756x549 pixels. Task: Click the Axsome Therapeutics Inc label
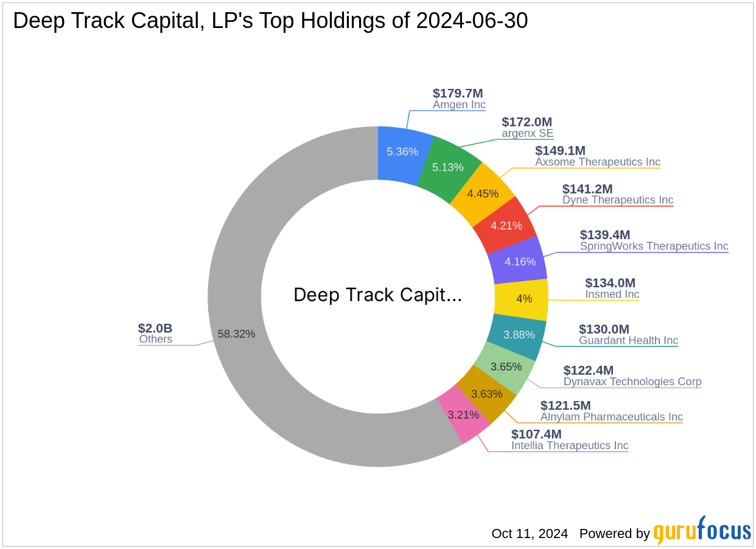point(598,162)
